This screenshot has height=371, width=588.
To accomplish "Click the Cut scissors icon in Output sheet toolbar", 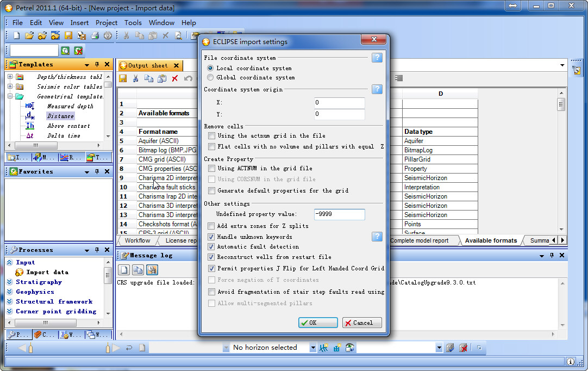I will 135,78.
